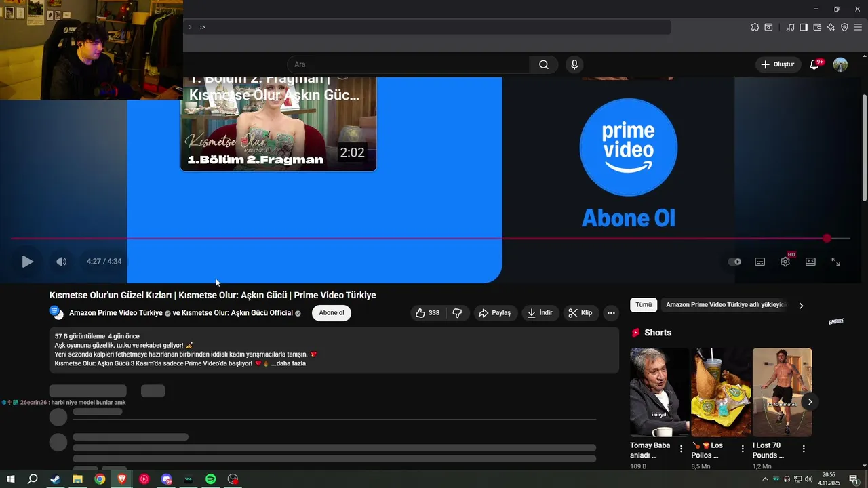Open options for Los Pollos Short
868x488 pixels.
[x=743, y=449]
